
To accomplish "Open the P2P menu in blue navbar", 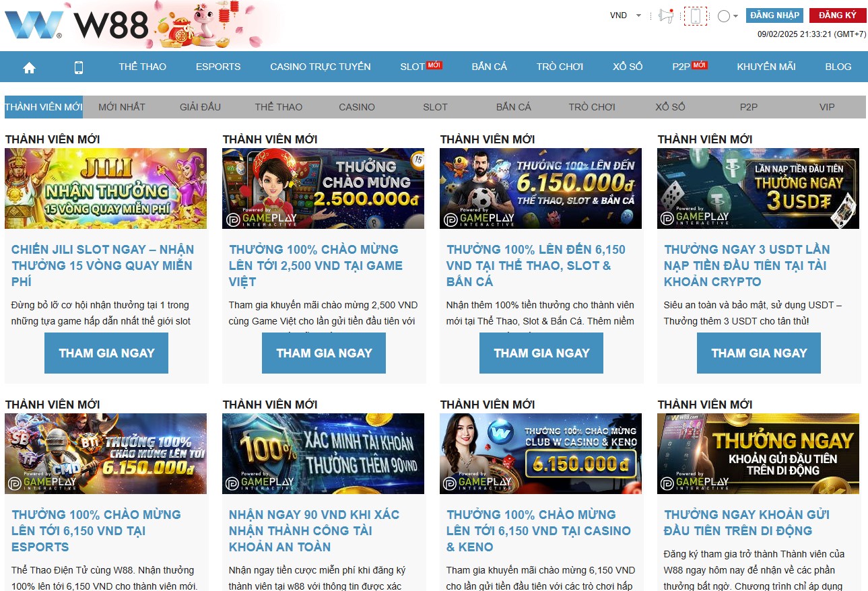I will tap(681, 67).
